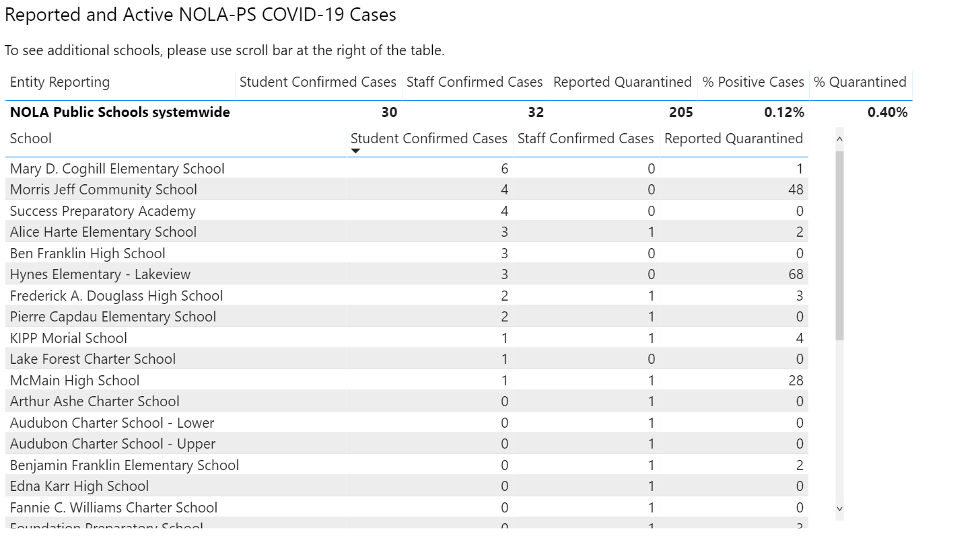The image size is (980, 536).
Task: Click Mary D. Coghill Elementary School row
Action: point(407,169)
